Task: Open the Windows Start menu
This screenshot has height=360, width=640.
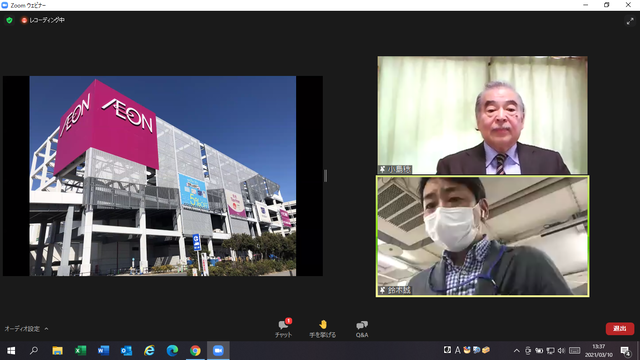Action: (11, 351)
